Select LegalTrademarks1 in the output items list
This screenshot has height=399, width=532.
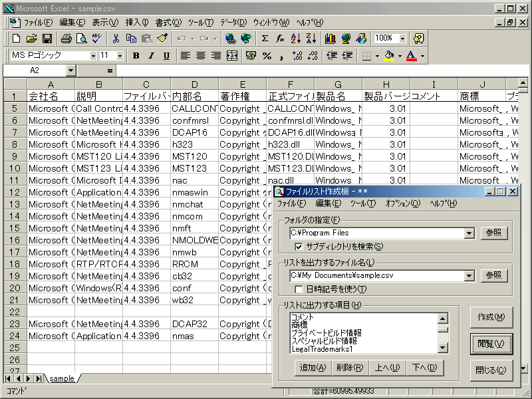point(323,349)
